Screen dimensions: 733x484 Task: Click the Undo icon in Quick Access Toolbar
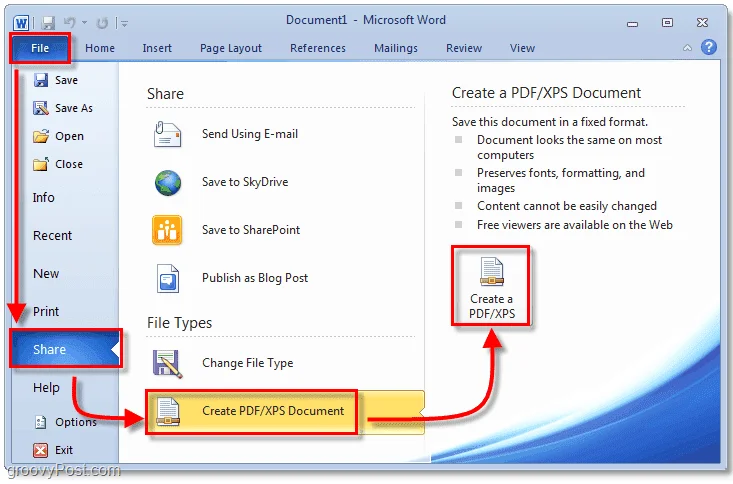[x=70, y=22]
